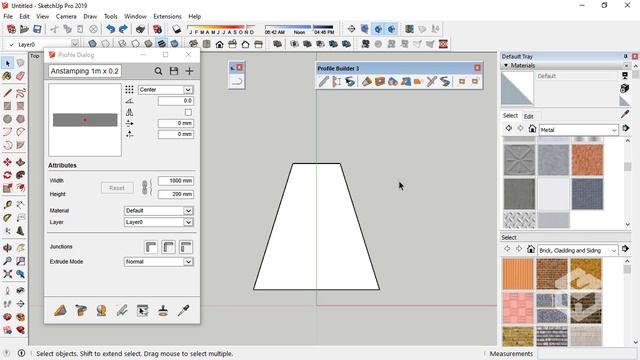The width and height of the screenshot is (640, 360).
Task: Click Build Profile Member tool in dialog bottom
Action: (x=60, y=311)
